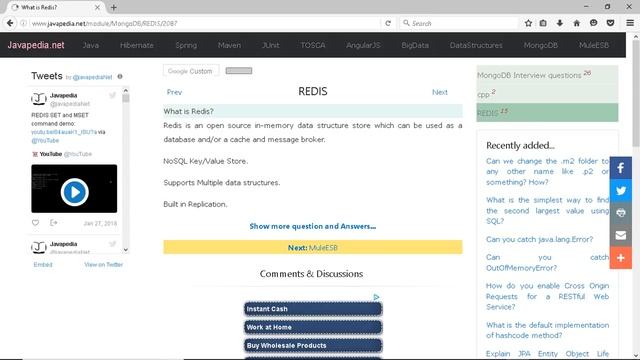Open a new browser tab with plus
The height and width of the screenshot is (360, 640).
pyautogui.click(x=113, y=7)
